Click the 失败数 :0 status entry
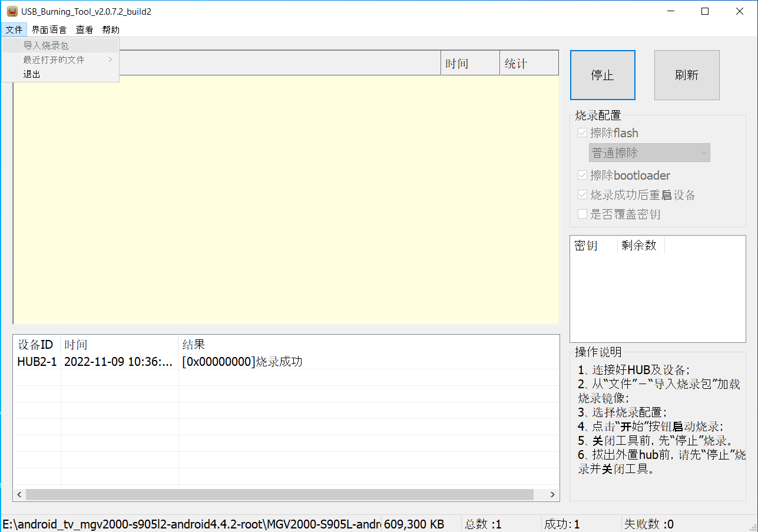This screenshot has height=532, width=758. click(x=648, y=524)
